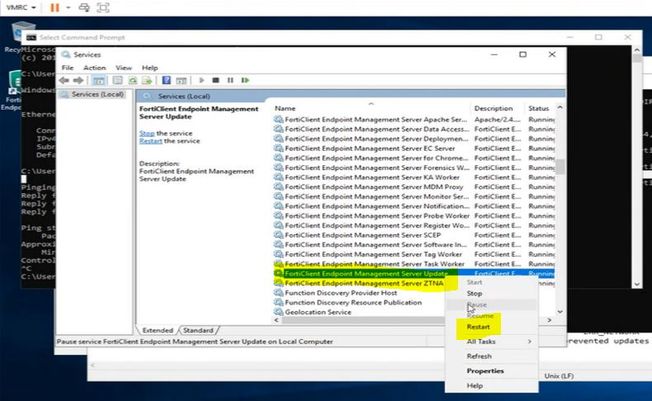The height and width of the screenshot is (401, 652).
Task: Select FortiClient Endpoint Management Server EC Server
Action: click(x=414, y=148)
